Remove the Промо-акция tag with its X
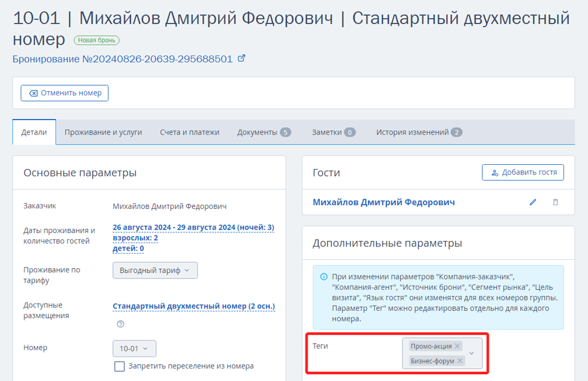The image size is (588, 381). point(457,346)
